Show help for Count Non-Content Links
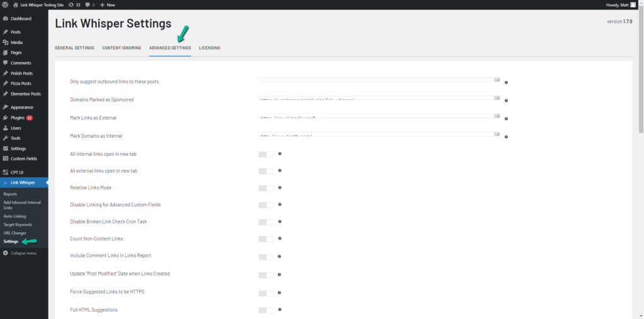The width and height of the screenshot is (644, 319). point(280,238)
